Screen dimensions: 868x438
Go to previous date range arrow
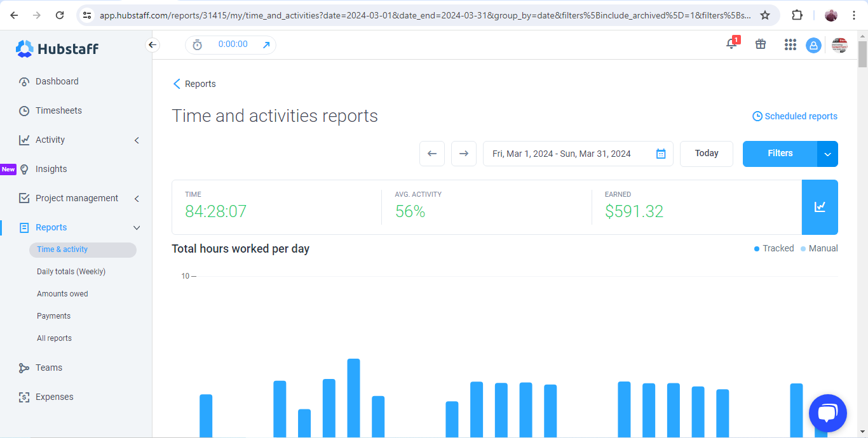pyautogui.click(x=432, y=154)
